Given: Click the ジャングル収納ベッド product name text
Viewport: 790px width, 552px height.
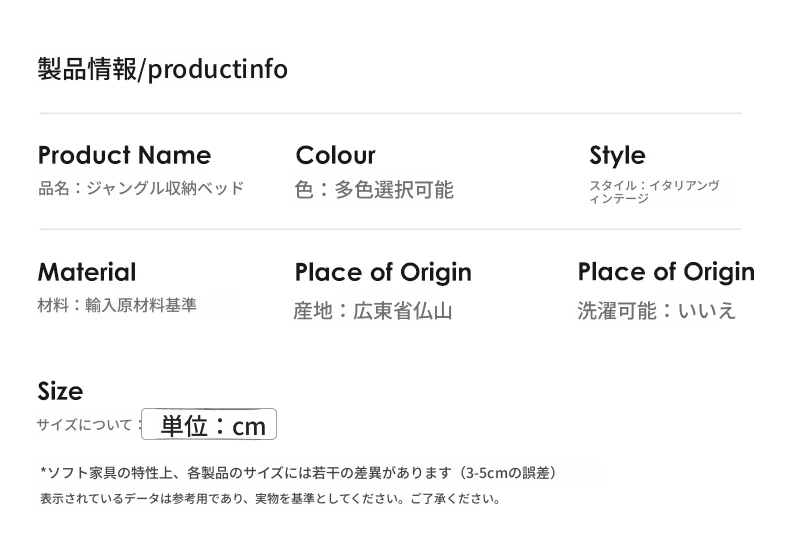Looking at the screenshot, I should pyautogui.click(x=165, y=188).
